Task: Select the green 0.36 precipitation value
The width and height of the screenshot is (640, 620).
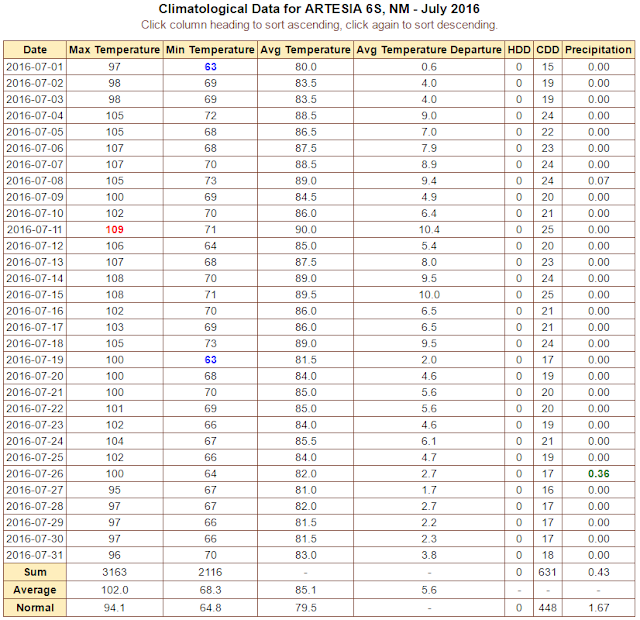Action: (598, 474)
